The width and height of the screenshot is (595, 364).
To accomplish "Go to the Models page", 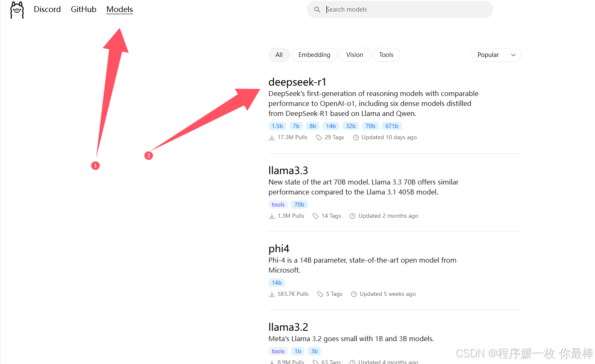I will coord(120,9).
